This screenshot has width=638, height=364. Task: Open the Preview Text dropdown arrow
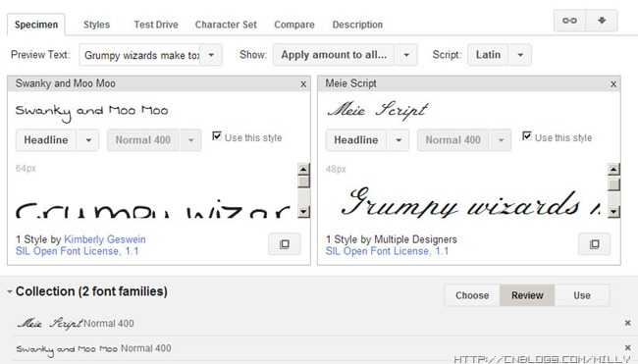pyautogui.click(x=211, y=55)
